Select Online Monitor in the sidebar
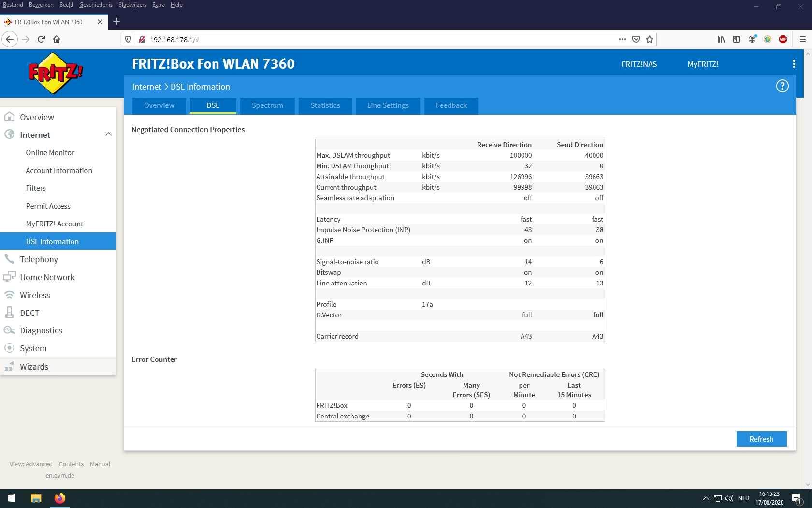This screenshot has width=812, height=508. 50,153
